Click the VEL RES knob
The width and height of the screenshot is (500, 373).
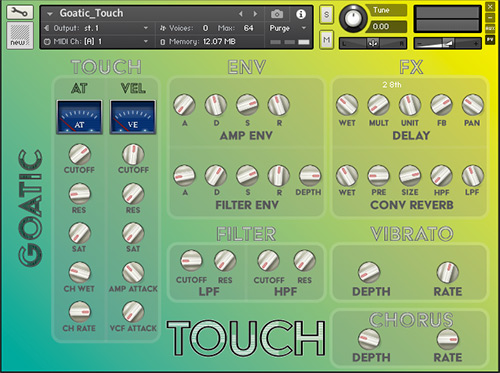133,194
